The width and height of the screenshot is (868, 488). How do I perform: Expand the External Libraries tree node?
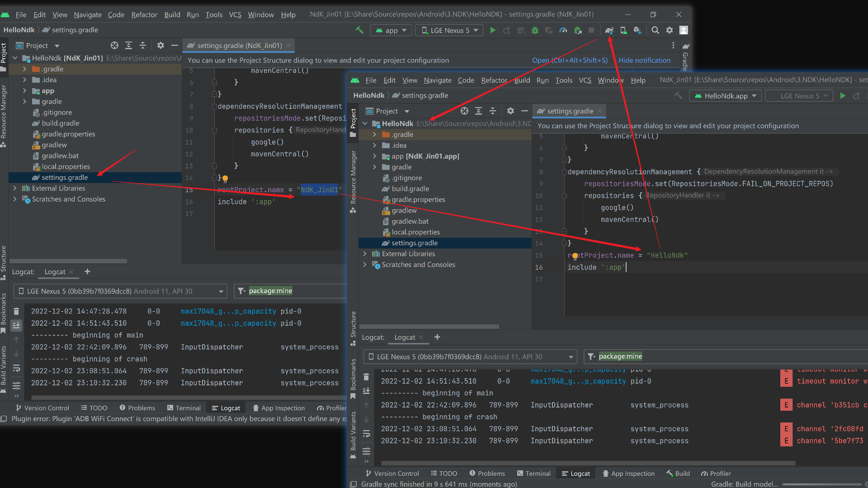[15, 188]
